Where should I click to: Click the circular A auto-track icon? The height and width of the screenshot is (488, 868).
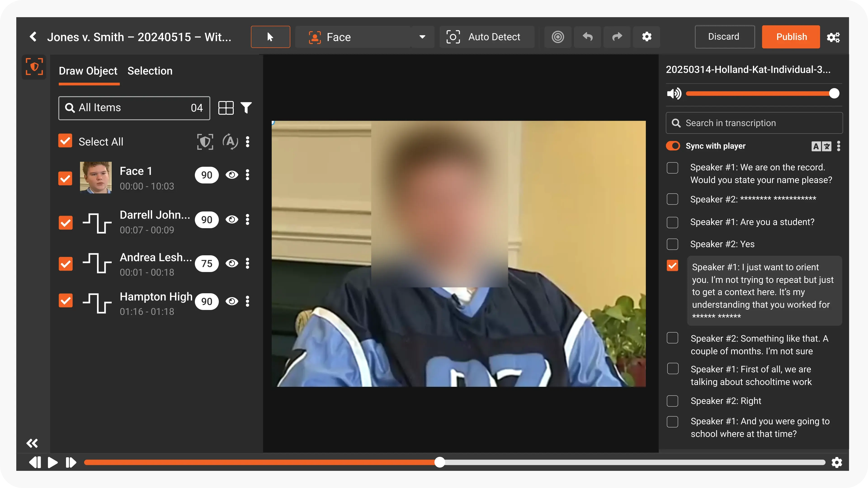tap(231, 141)
